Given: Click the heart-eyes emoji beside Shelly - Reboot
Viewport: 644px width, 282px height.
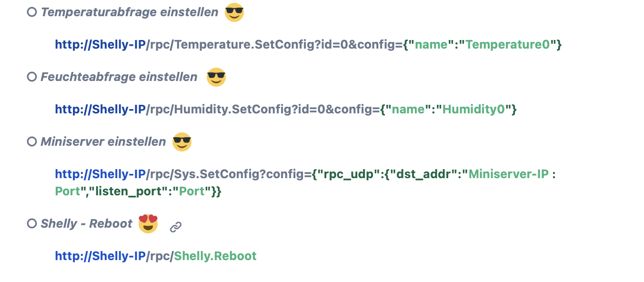Looking at the screenshot, I should coord(148,223).
